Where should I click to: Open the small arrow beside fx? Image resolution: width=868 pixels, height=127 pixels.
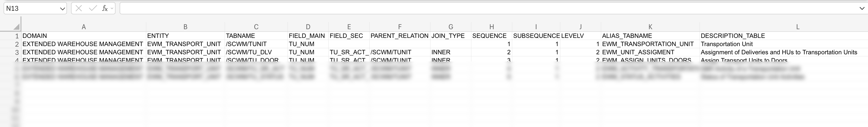(112, 8)
